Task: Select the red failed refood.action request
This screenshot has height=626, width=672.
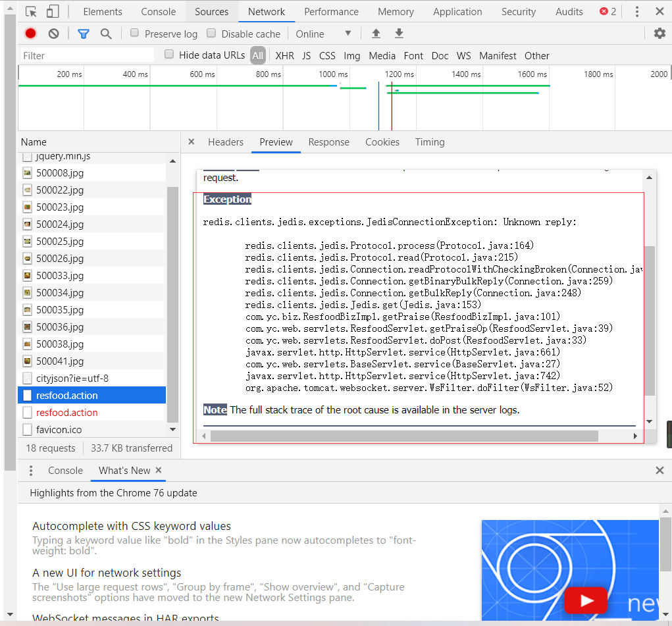Action: click(x=92, y=413)
